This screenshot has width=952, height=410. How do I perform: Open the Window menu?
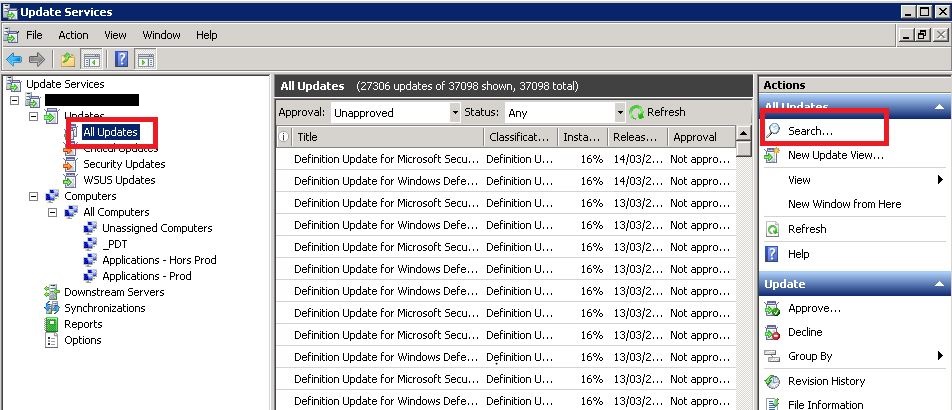point(162,35)
